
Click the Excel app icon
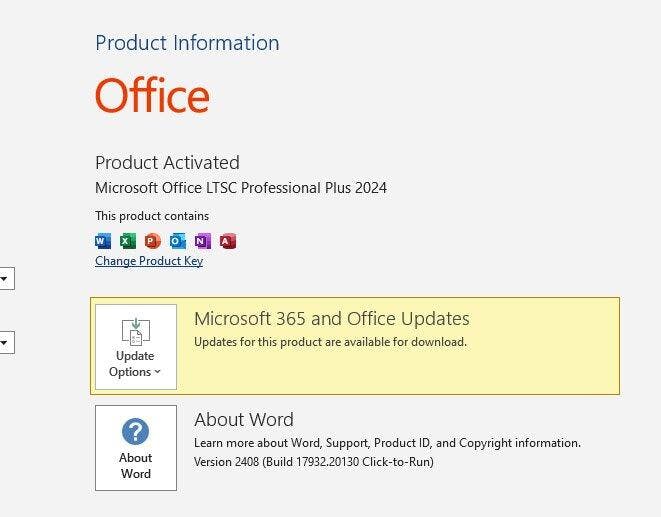(x=128, y=241)
